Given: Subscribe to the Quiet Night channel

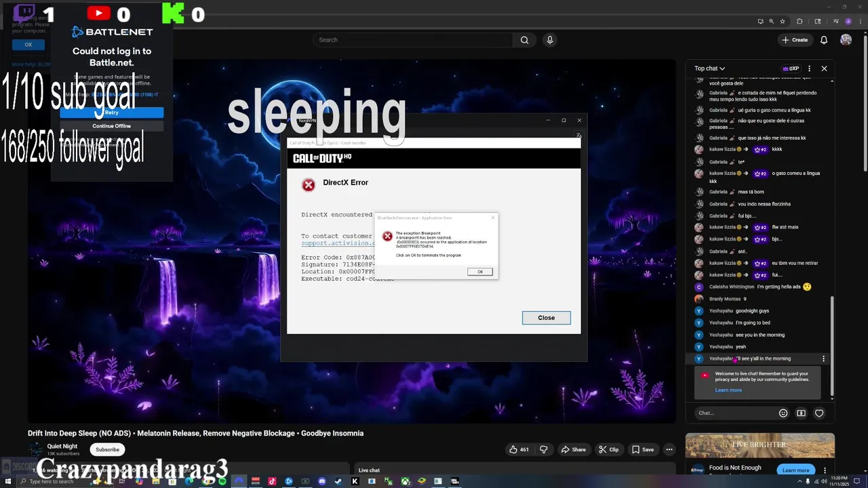Looking at the screenshot, I should pos(107,449).
